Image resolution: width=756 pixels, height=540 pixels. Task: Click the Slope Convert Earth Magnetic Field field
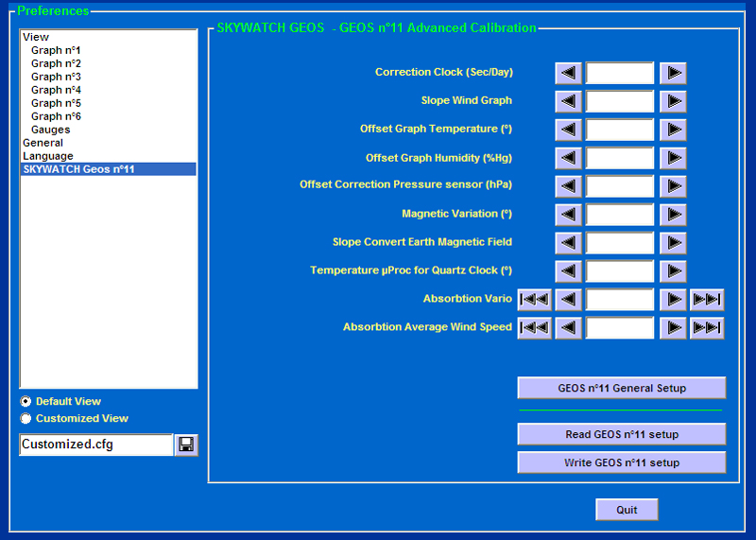point(620,243)
